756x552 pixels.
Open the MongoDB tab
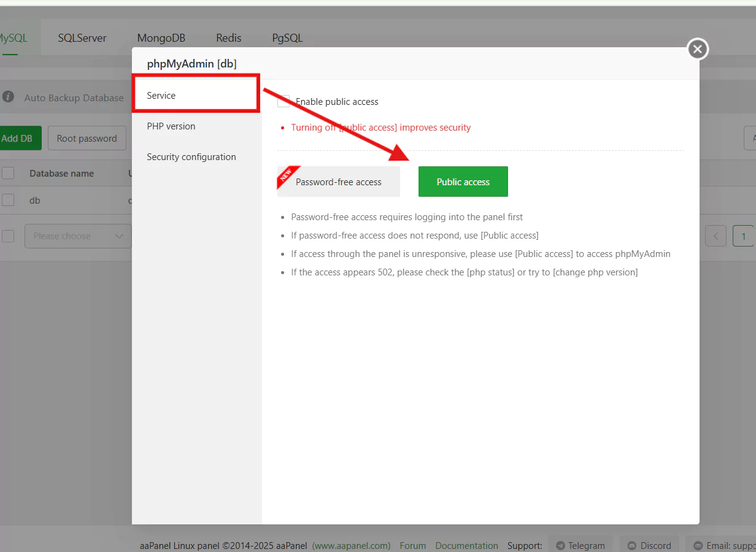pyautogui.click(x=161, y=37)
